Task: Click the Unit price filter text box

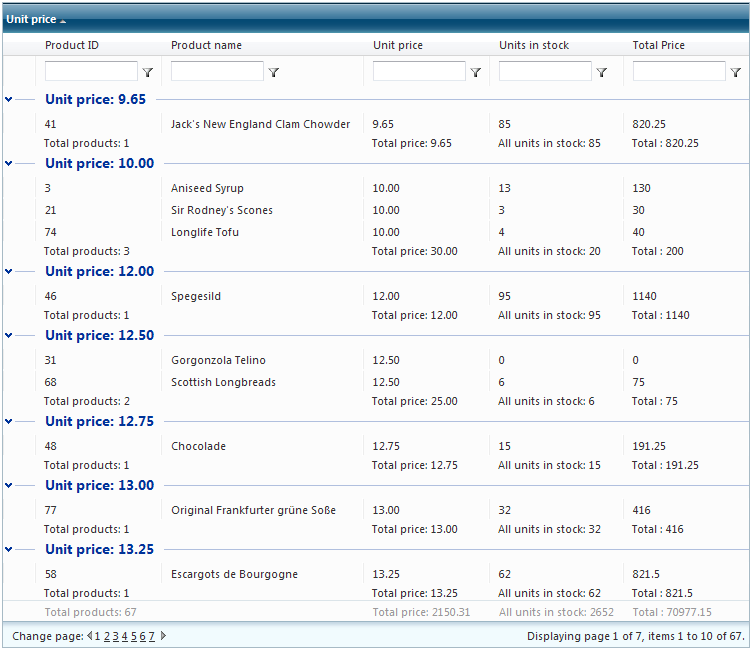Action: (x=419, y=71)
